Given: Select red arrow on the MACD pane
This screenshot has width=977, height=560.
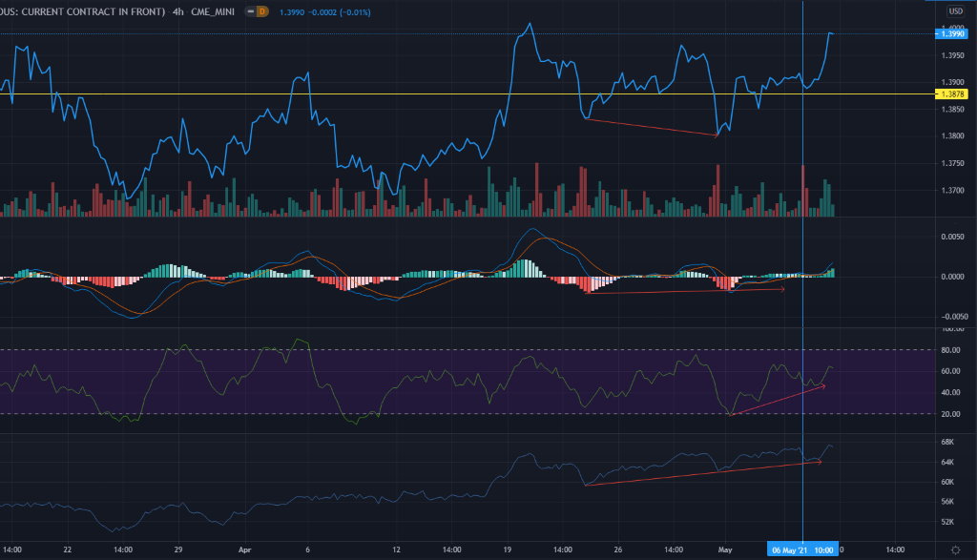Looking at the screenshot, I should (687, 290).
